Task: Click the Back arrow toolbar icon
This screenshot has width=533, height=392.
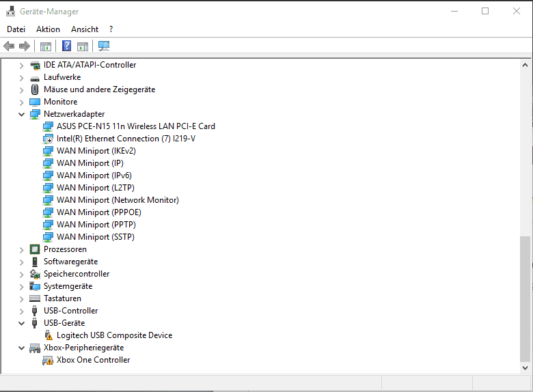Action: [9, 46]
